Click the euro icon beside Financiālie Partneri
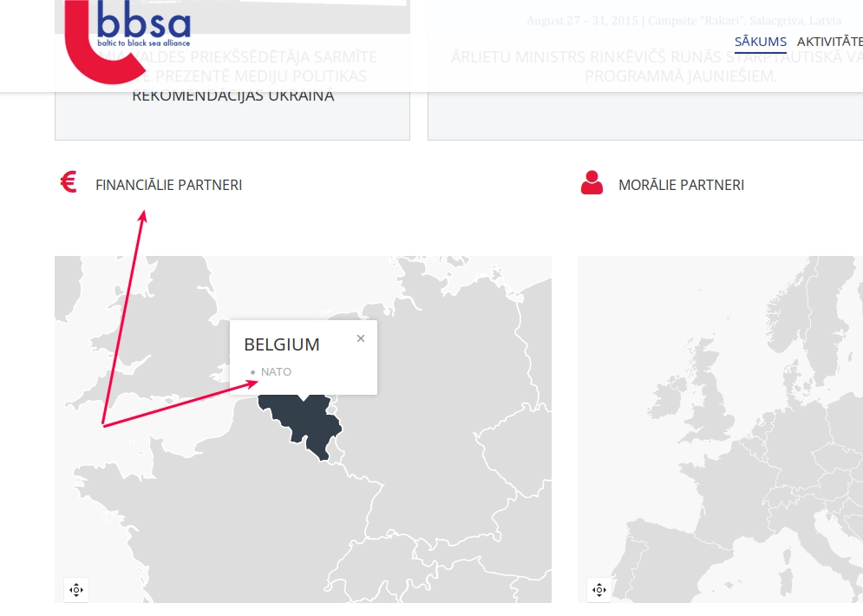The width and height of the screenshot is (863, 616). pos(69,183)
